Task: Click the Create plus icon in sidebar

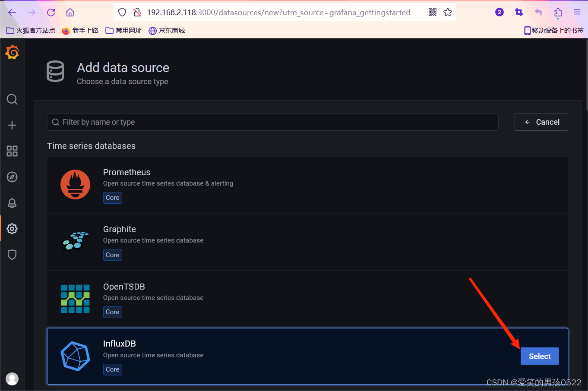Action: 12,125
